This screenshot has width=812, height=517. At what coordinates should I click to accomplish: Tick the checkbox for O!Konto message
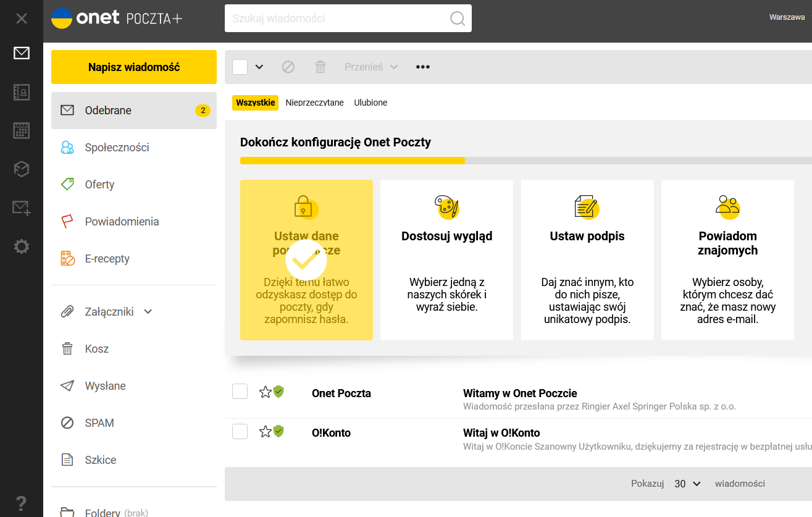pos(240,431)
